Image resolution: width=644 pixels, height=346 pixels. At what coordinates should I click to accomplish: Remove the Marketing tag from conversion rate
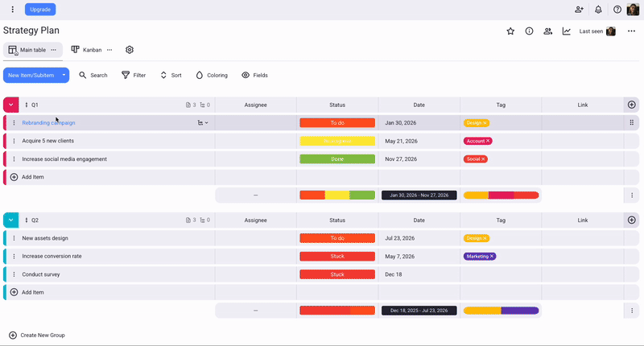tap(492, 257)
